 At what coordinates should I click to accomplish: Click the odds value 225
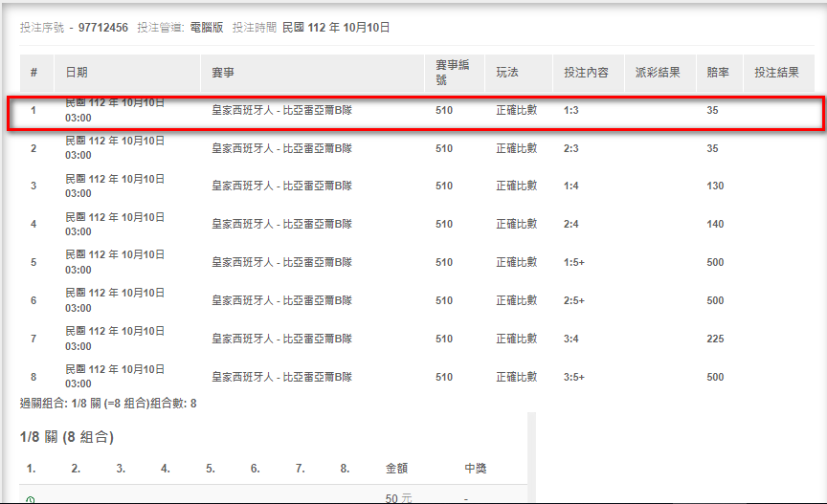715,339
